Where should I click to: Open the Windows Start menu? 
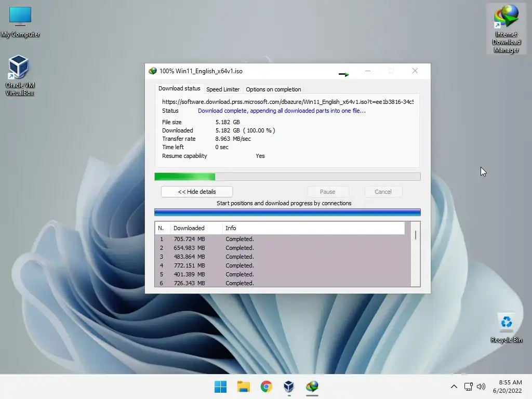pos(220,387)
